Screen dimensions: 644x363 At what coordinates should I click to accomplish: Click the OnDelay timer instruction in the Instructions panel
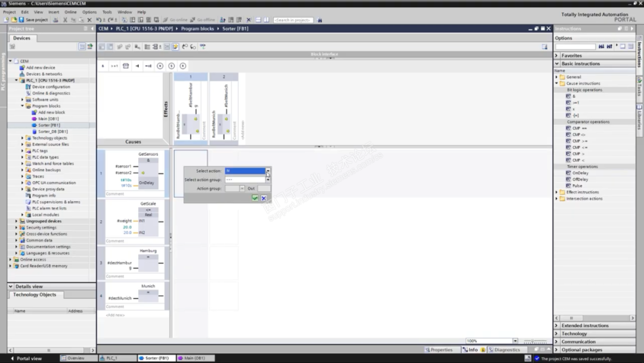tap(580, 173)
